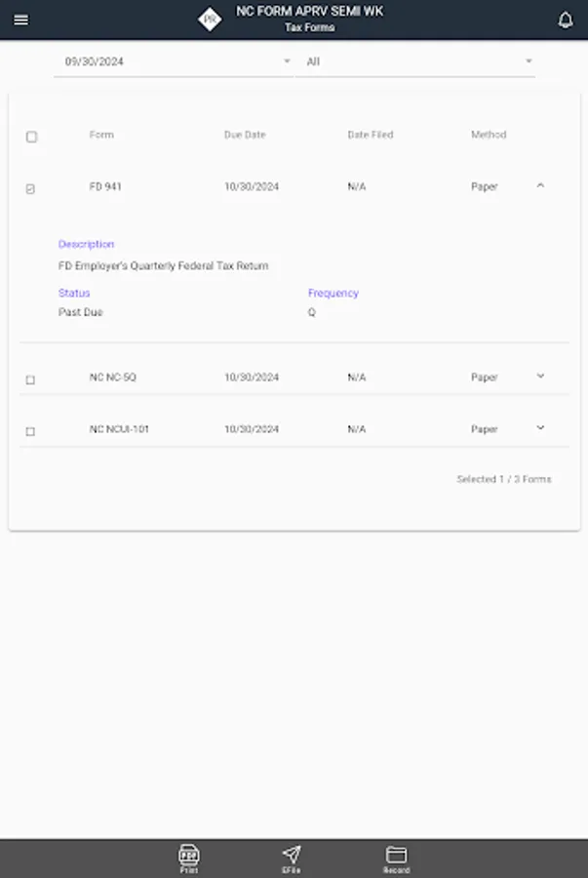Uncheck the FD 941 form checkbox
This screenshot has width=588, height=878.
pos(30,186)
